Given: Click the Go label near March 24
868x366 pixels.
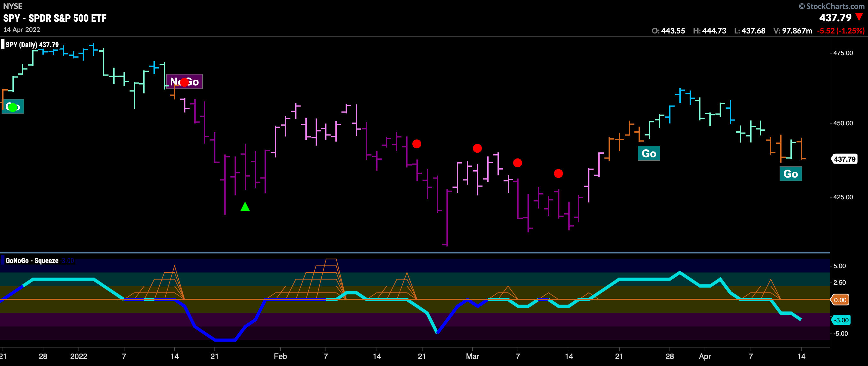Looking at the screenshot, I should tap(649, 154).
